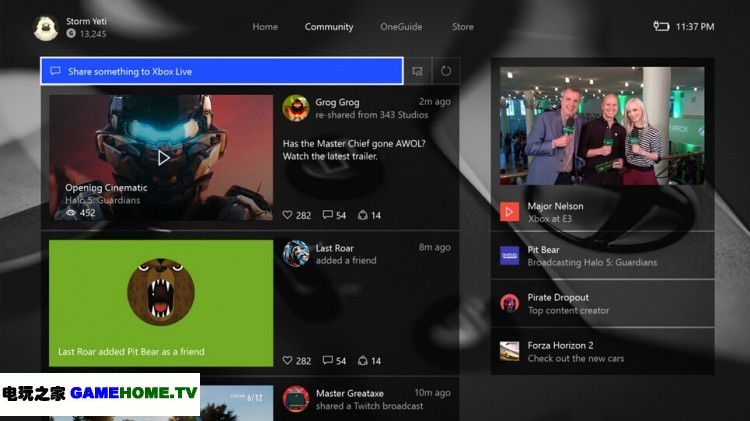This screenshot has height=421, width=750.
Task: Click the Opening Cinematic caption
Action: 106,188
